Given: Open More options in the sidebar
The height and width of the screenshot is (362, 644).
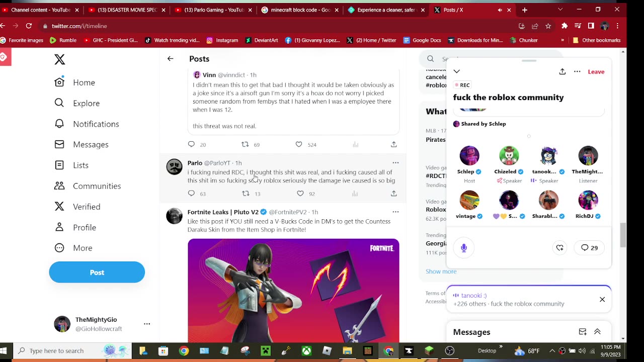Looking at the screenshot, I should (x=73, y=248).
